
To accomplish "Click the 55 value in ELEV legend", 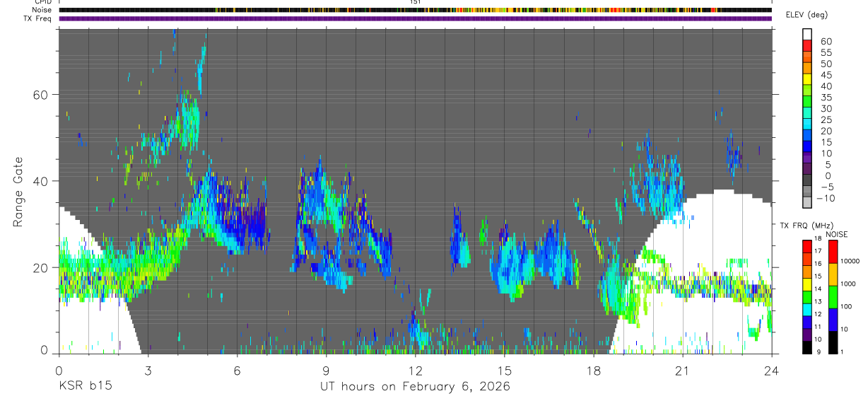I will [825, 52].
